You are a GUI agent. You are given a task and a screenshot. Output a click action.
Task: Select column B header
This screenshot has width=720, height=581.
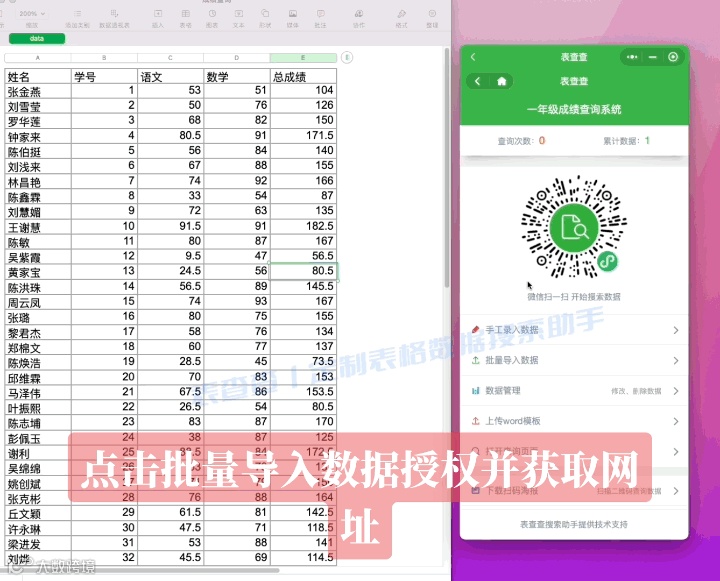tap(104, 58)
